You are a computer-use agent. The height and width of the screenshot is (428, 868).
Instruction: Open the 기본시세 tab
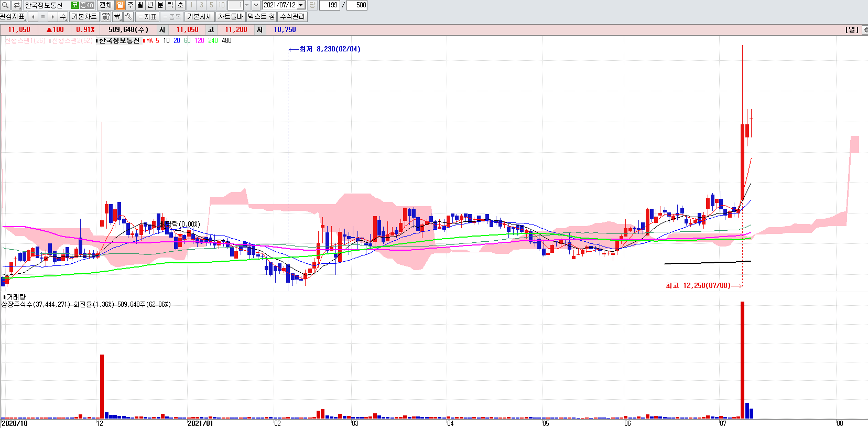point(200,17)
